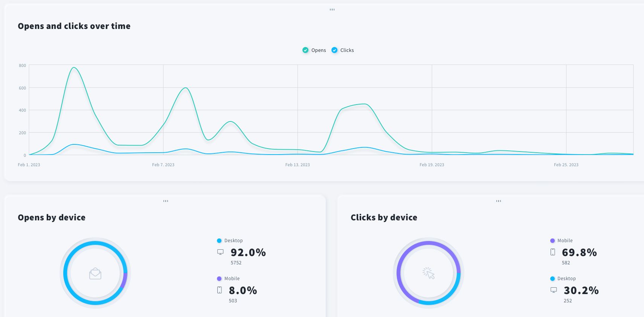The height and width of the screenshot is (317, 644).
Task: Click the envelope icon inside Opens donut chart
Action: [95, 273]
